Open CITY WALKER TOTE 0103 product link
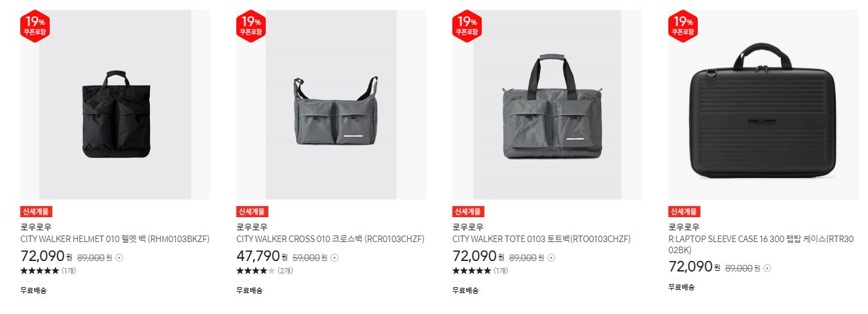This screenshot has width=868, height=314. pos(541,239)
